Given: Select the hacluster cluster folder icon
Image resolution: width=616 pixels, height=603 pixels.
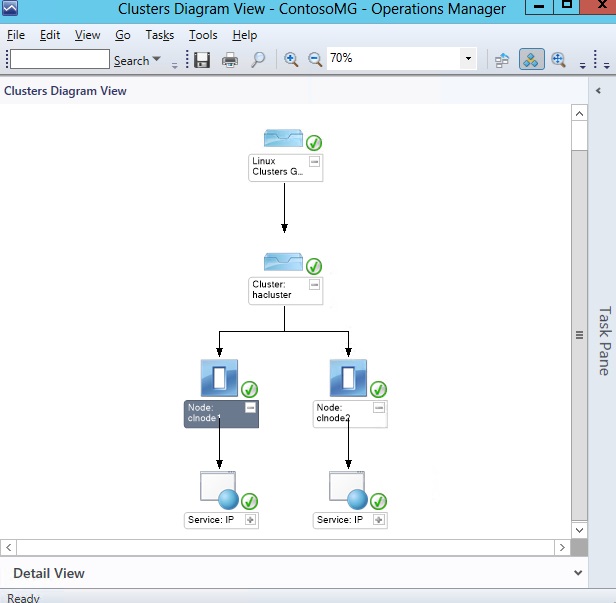Looking at the screenshot, I should 283,262.
